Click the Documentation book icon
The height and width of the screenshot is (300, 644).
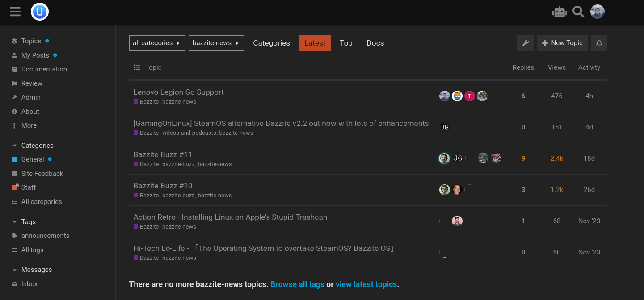click(x=14, y=69)
